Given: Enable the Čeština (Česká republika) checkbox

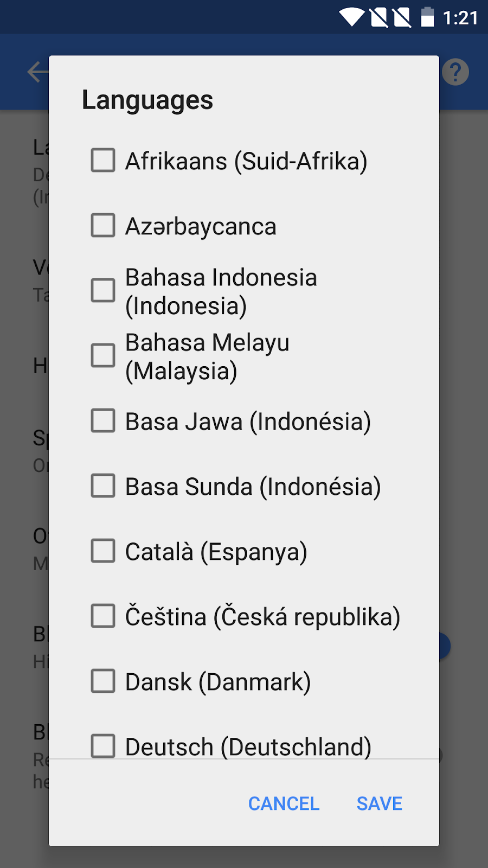Looking at the screenshot, I should point(103,616).
